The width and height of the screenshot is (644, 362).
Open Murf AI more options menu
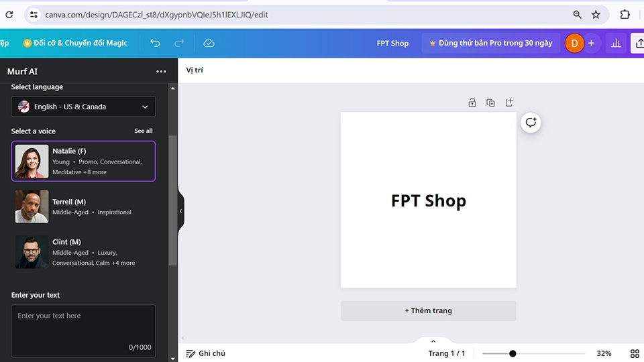coord(161,72)
